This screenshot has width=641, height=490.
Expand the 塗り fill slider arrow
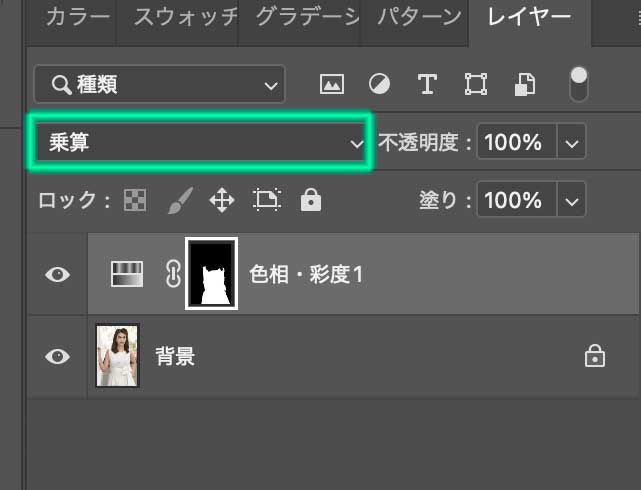pyautogui.click(x=572, y=200)
